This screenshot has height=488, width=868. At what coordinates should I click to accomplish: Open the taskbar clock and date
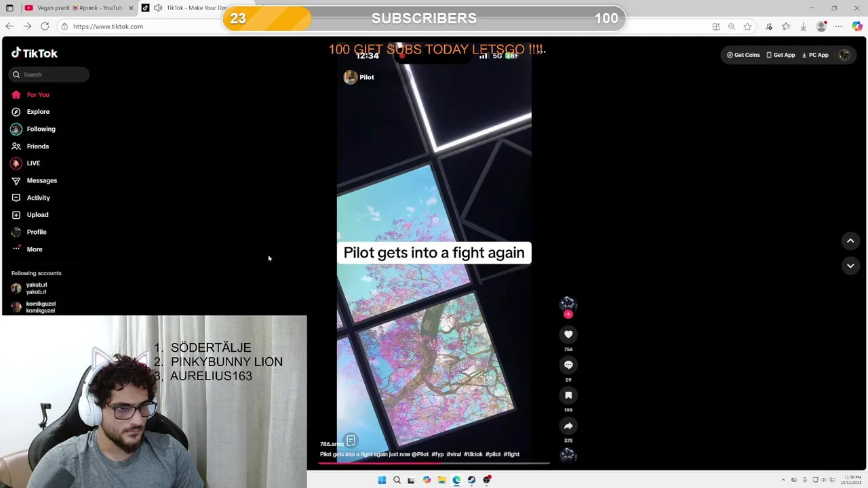(851, 480)
